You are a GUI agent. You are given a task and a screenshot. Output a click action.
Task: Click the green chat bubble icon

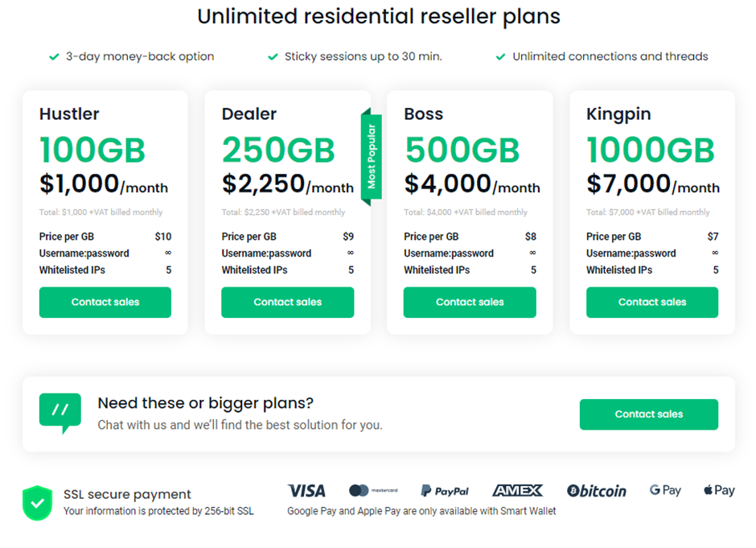click(60, 411)
